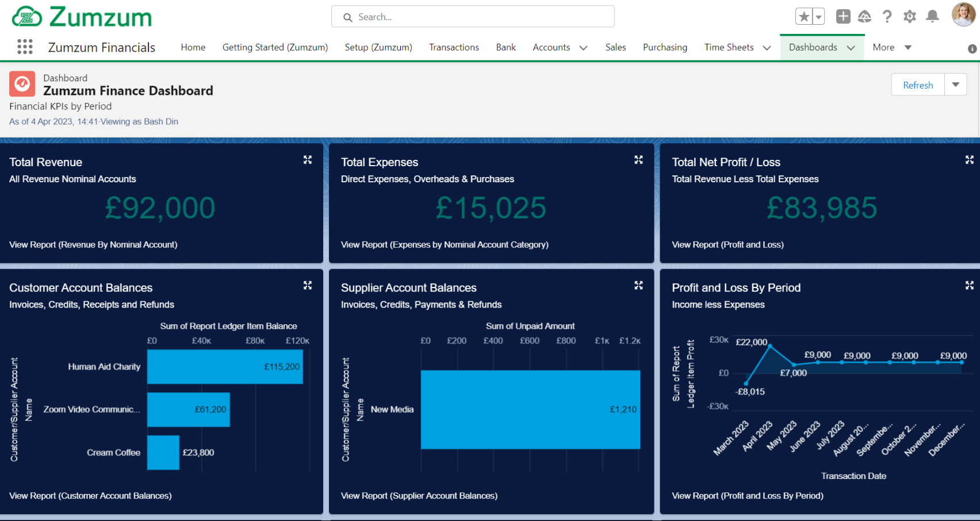
Task: Click the -£8,015 data point label
Action: point(751,392)
